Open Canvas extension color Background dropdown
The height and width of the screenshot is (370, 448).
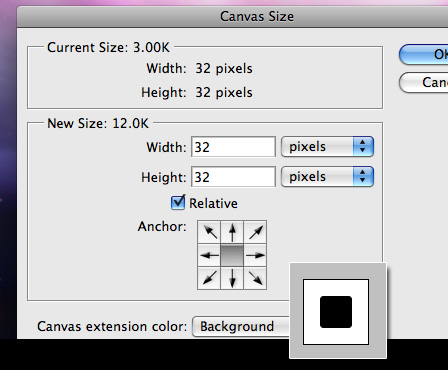241,327
